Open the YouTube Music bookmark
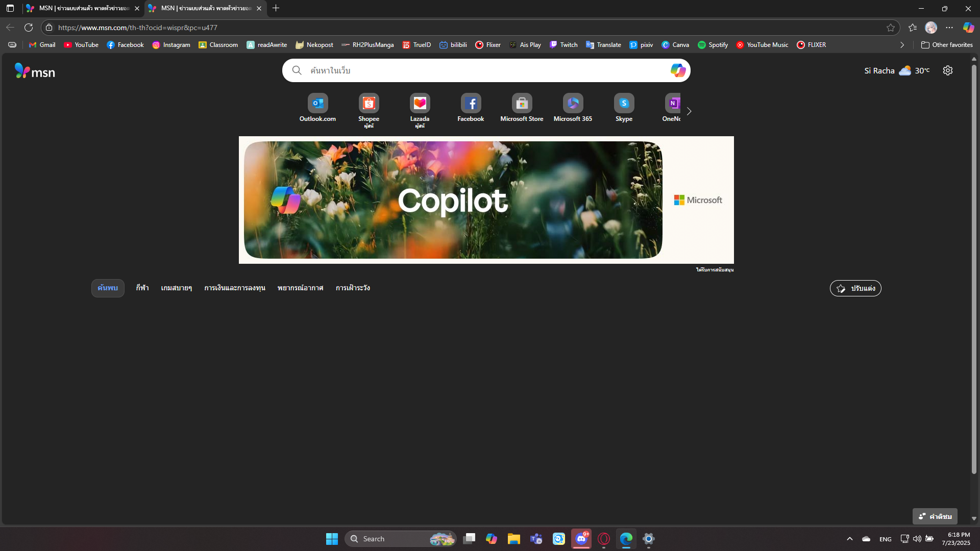 coord(762,45)
